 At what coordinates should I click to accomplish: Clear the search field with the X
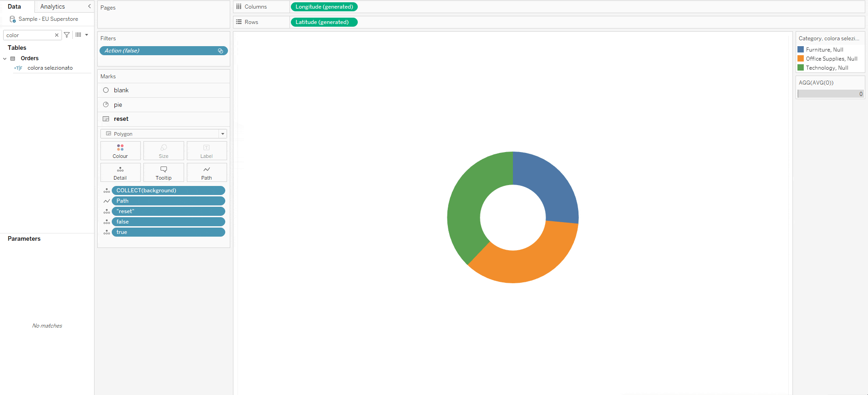(x=57, y=35)
